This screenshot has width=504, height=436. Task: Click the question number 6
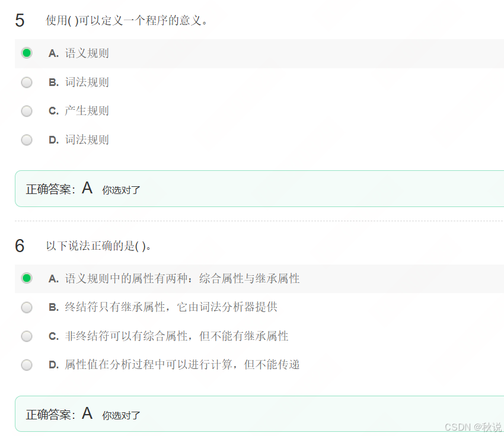[x=20, y=246]
